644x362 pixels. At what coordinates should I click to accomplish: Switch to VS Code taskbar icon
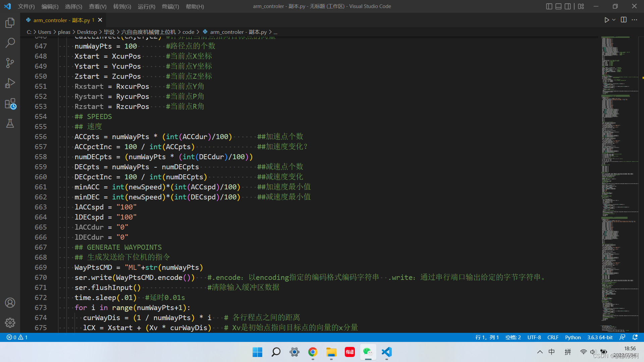tap(386, 352)
